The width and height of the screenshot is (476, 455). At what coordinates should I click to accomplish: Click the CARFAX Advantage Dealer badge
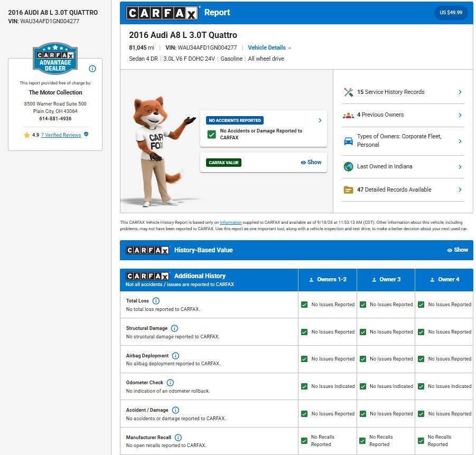pyautogui.click(x=55, y=58)
